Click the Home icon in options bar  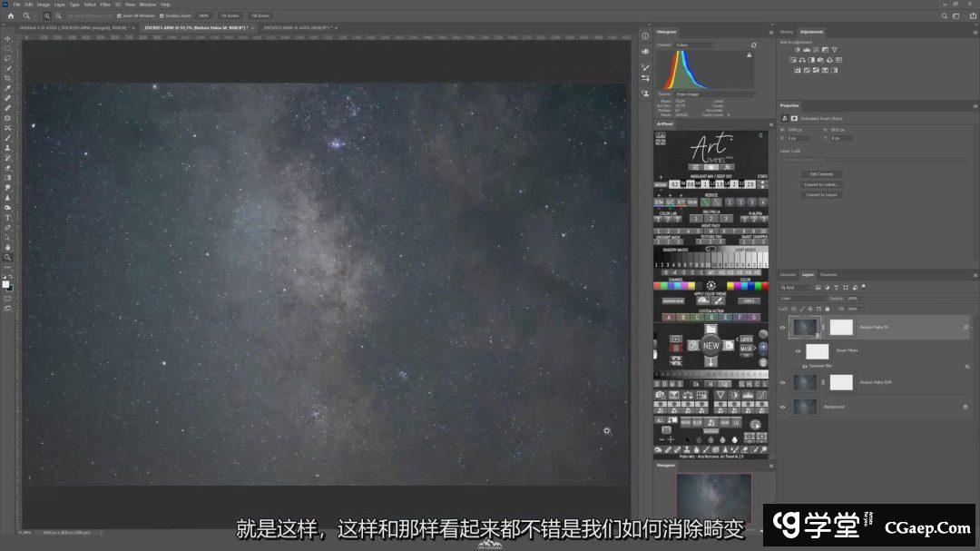(10, 15)
